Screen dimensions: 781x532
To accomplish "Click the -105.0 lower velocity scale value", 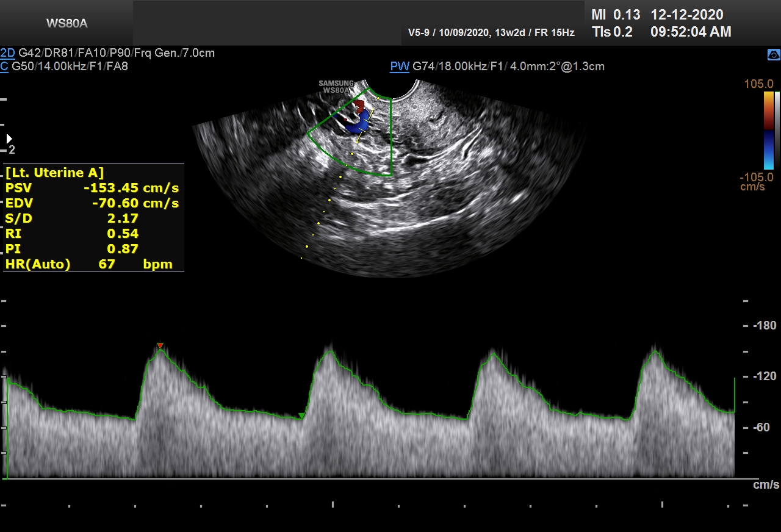I will [x=756, y=177].
